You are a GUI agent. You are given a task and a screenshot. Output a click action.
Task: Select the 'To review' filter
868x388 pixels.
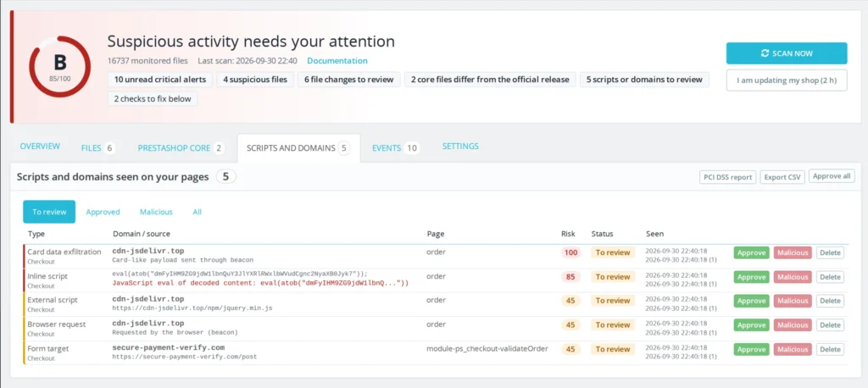(x=49, y=212)
